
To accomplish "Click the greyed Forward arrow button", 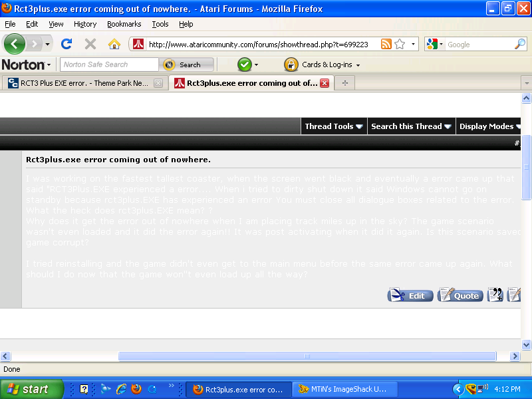I will click(x=34, y=44).
